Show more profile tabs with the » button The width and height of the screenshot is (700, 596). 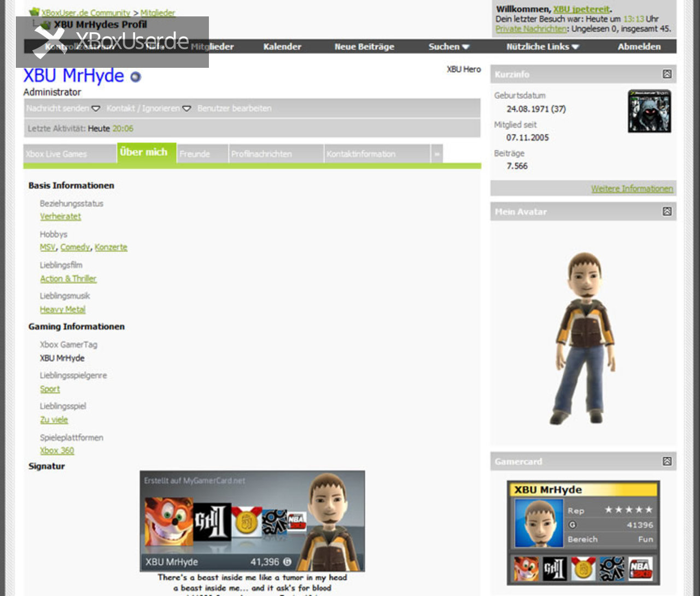coord(437,154)
